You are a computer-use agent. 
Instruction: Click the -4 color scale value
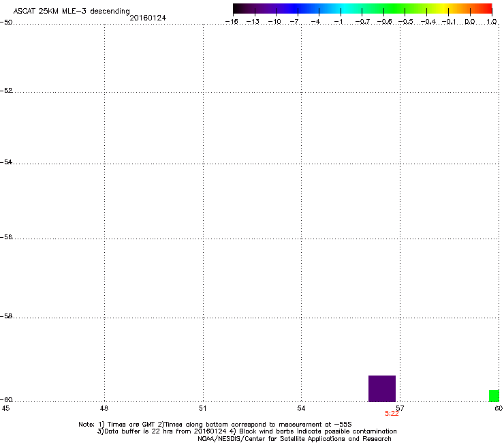(316, 22)
